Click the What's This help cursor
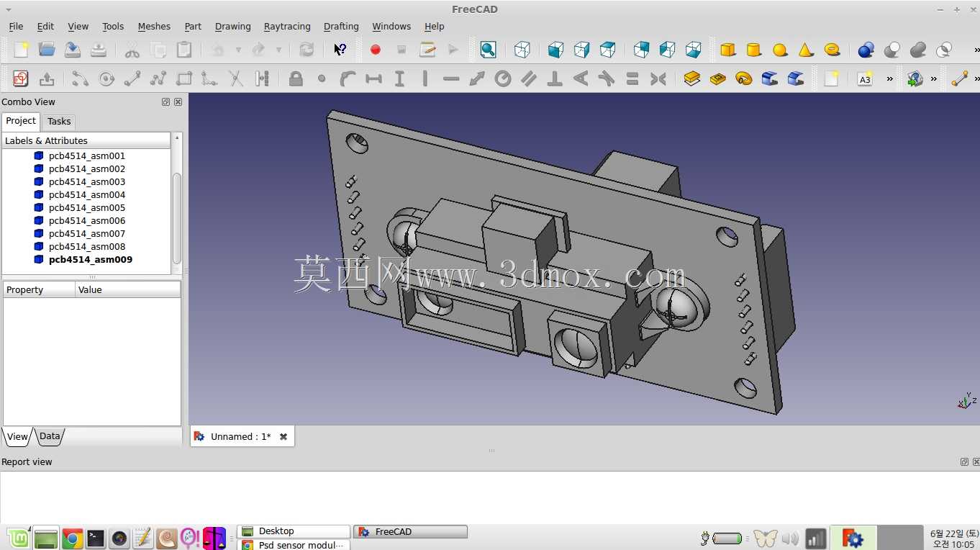The height and width of the screenshot is (550, 980). click(x=340, y=50)
